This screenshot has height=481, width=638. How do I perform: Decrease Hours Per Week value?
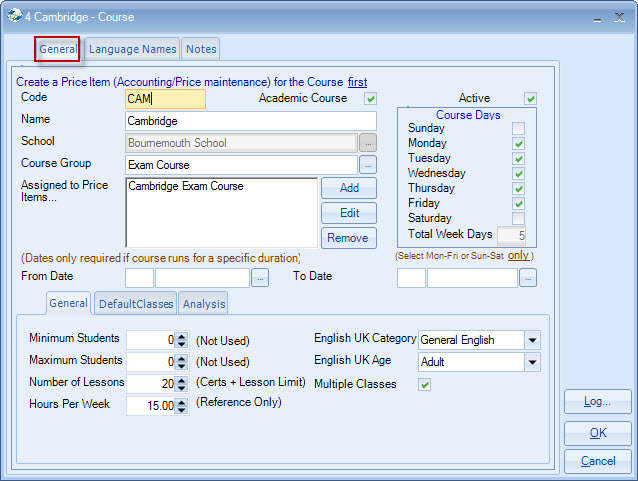(x=181, y=410)
